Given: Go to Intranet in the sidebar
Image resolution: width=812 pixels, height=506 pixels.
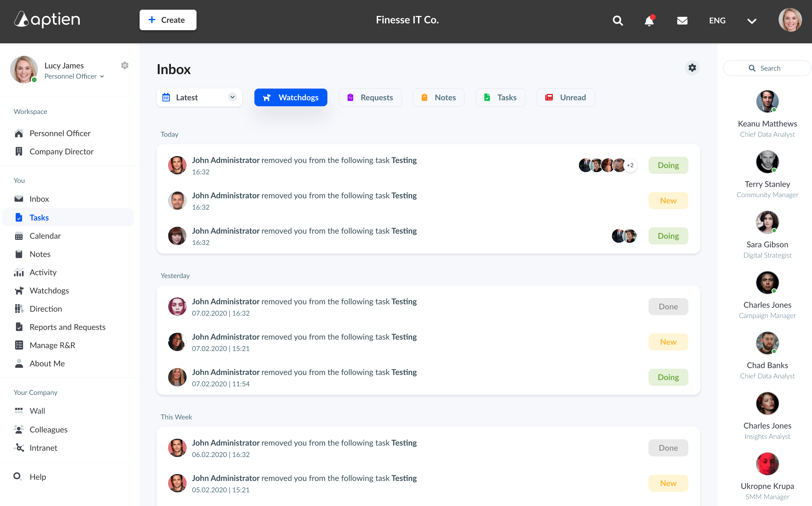Looking at the screenshot, I should coord(43,448).
